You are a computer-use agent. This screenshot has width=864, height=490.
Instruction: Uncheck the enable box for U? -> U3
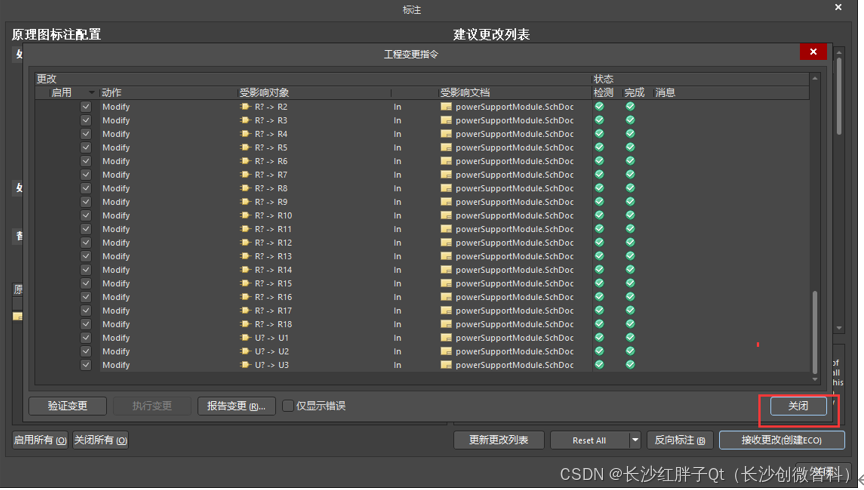point(85,364)
